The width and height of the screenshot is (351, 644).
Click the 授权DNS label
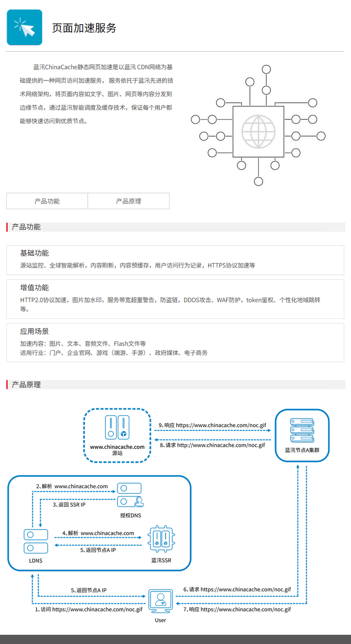pos(131,515)
